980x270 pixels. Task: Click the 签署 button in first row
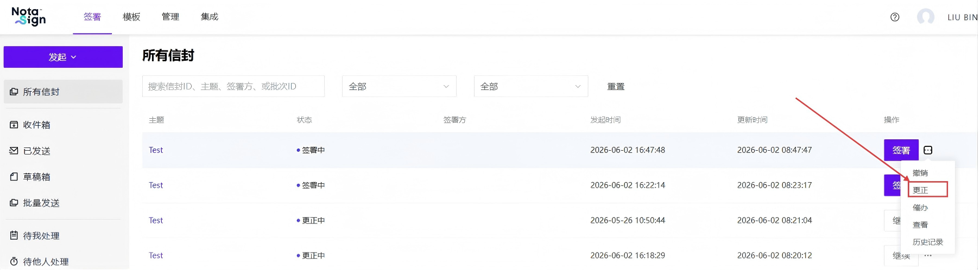901,150
